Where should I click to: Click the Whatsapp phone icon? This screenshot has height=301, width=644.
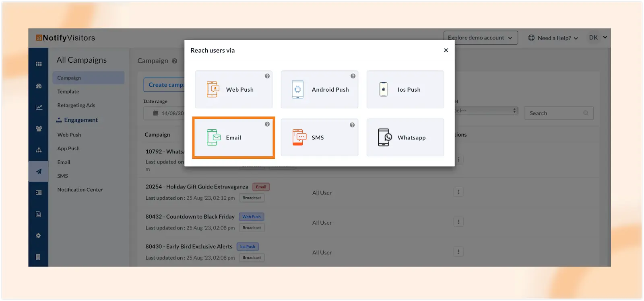pyautogui.click(x=384, y=137)
